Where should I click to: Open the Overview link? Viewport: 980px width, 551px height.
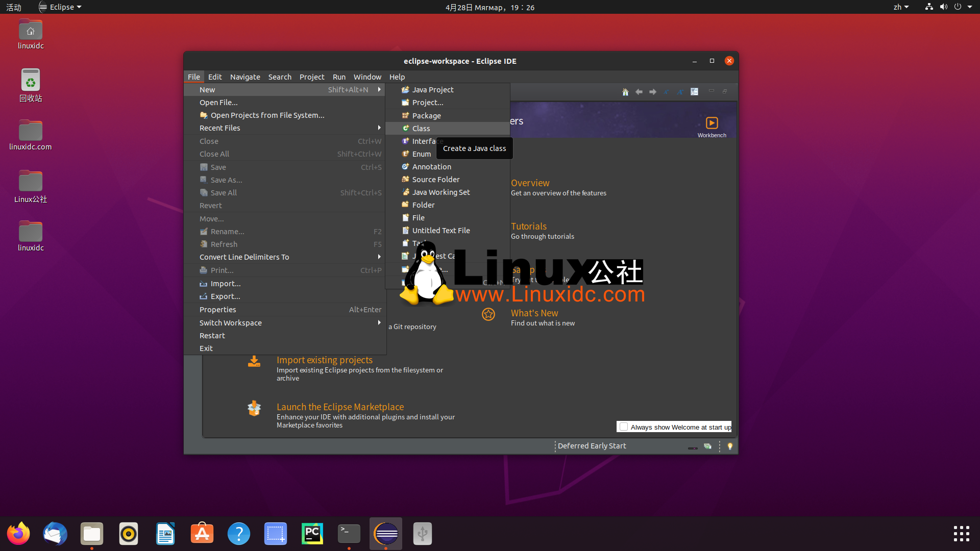[530, 183]
